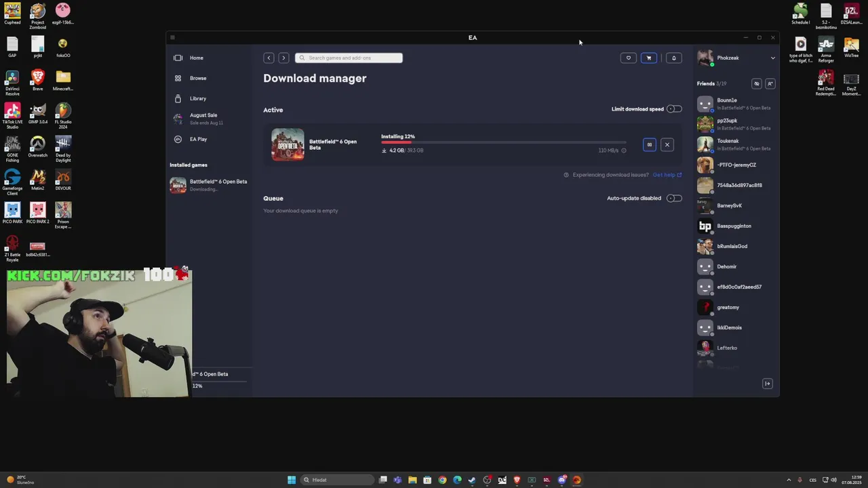Cancel the Battlefield 6 download
This screenshot has height=488, width=868.
(x=667, y=144)
